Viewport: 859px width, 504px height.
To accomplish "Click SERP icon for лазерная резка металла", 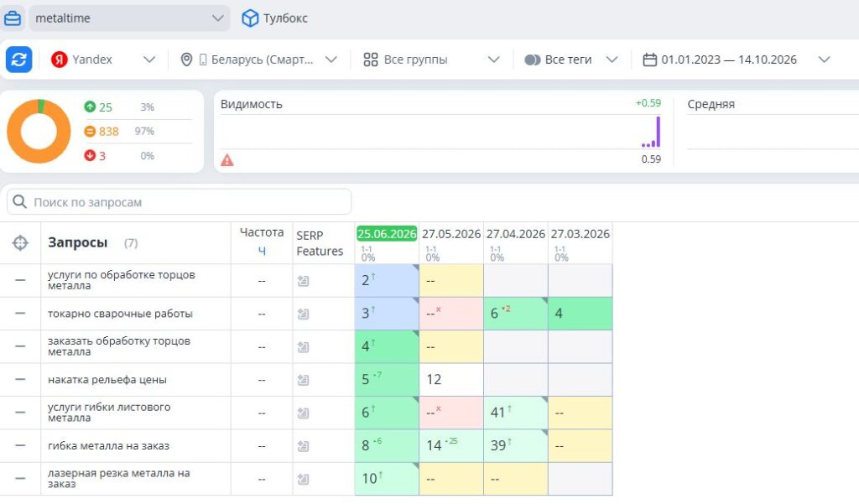I will (x=303, y=479).
